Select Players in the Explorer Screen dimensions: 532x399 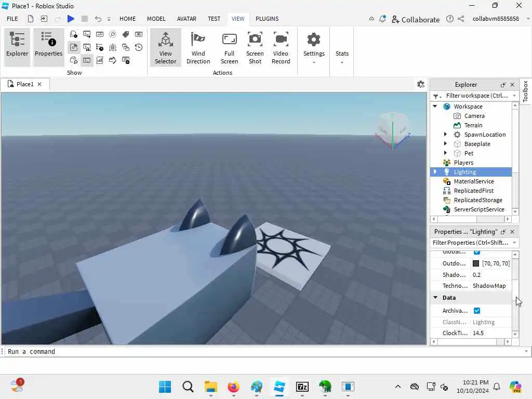[463, 163]
